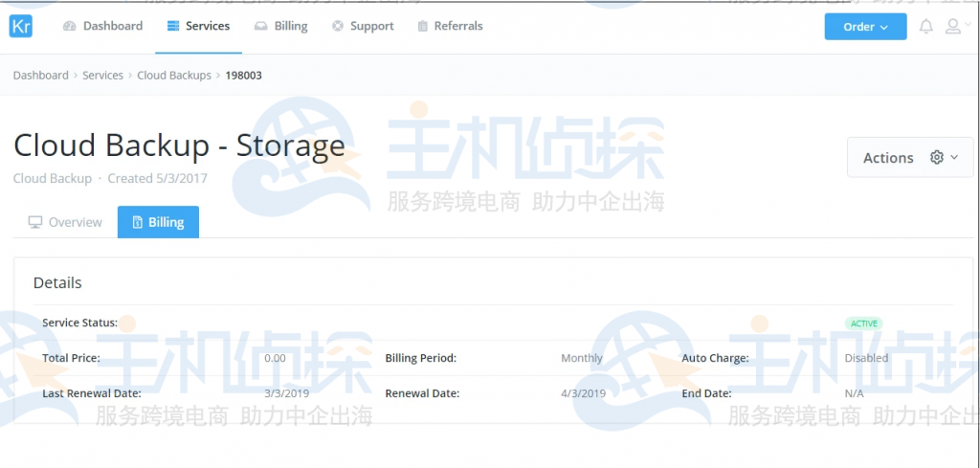
Task: Click the Disabled Auto Charge value
Action: tap(866, 358)
